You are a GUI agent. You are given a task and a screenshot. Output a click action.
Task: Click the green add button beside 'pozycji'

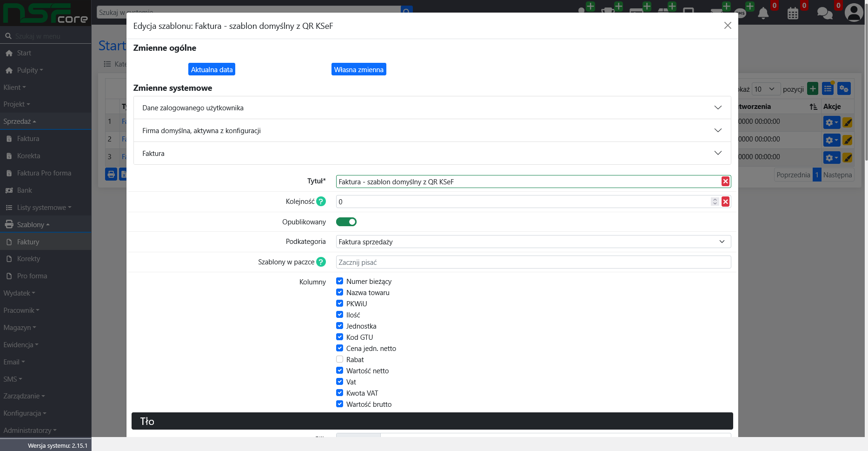click(813, 88)
